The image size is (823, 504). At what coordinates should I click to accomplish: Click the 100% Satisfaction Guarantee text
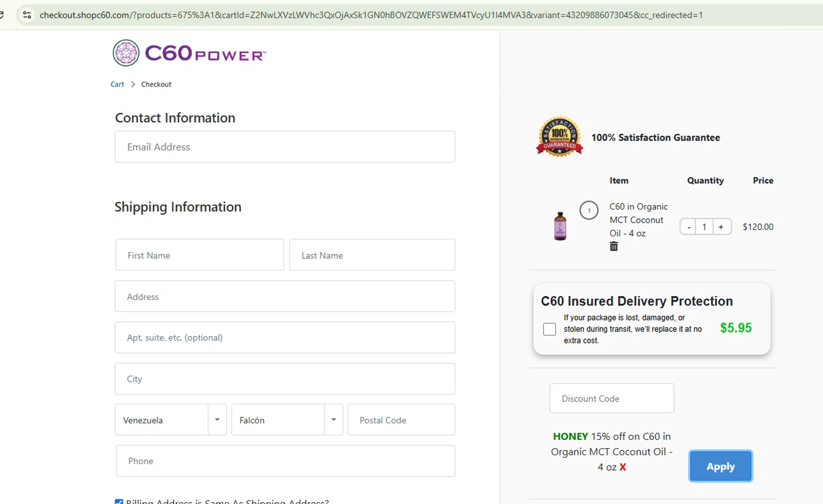click(656, 138)
